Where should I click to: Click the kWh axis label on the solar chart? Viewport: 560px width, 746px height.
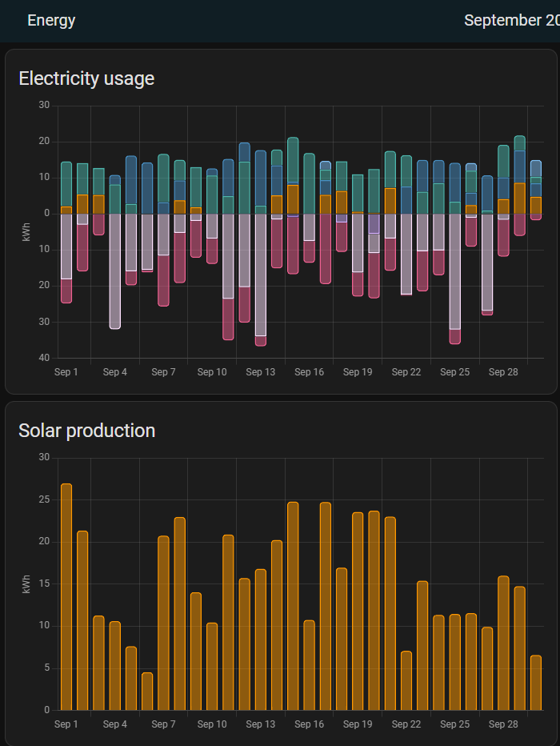[26, 584]
